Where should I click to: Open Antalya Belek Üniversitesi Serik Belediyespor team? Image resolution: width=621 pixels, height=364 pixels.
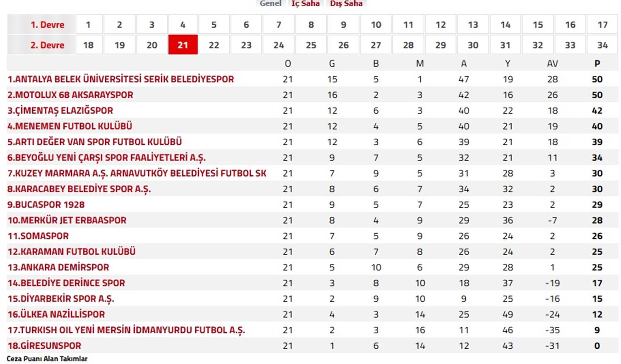pyautogui.click(x=120, y=79)
